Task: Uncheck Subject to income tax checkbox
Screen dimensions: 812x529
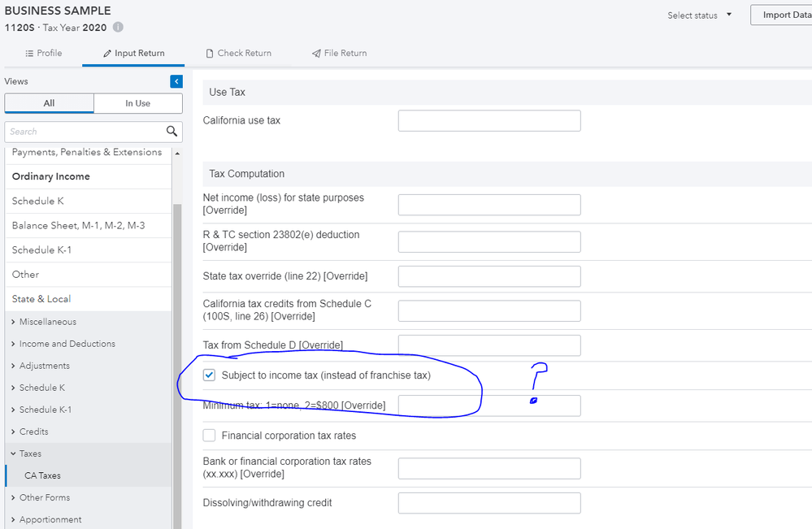Action: coord(210,375)
